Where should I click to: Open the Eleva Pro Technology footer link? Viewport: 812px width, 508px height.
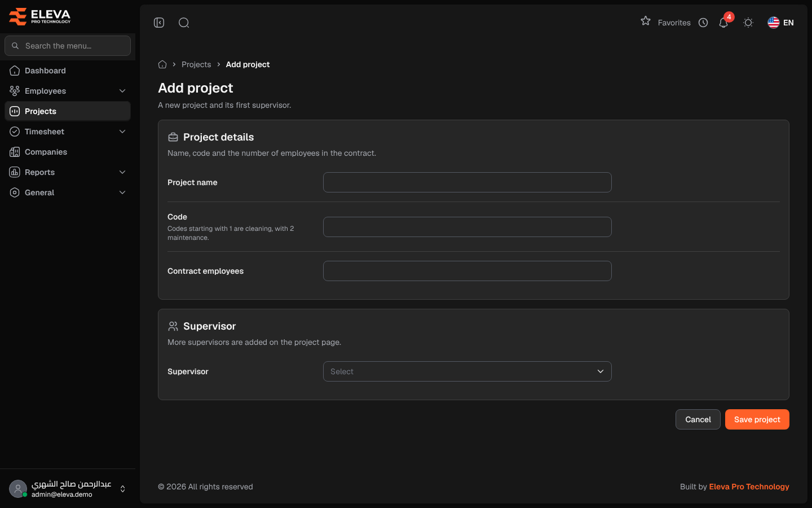tap(749, 487)
